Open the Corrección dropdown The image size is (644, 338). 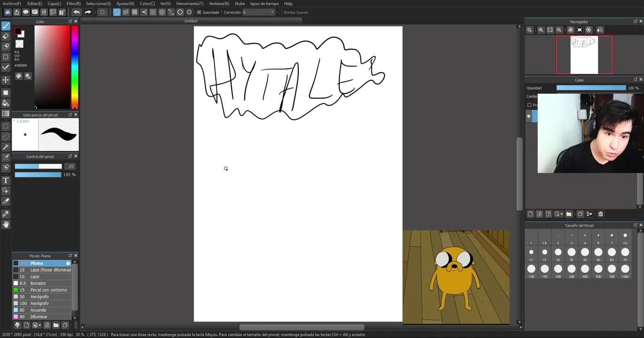tap(258, 12)
